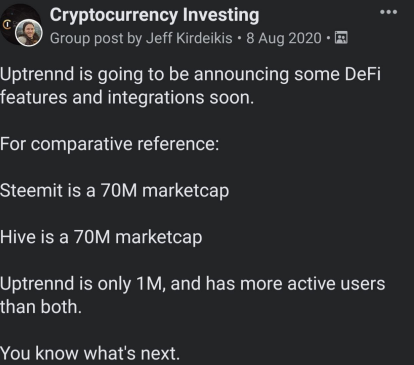Click the word "Steemit" in the post

pyautogui.click(x=31, y=191)
